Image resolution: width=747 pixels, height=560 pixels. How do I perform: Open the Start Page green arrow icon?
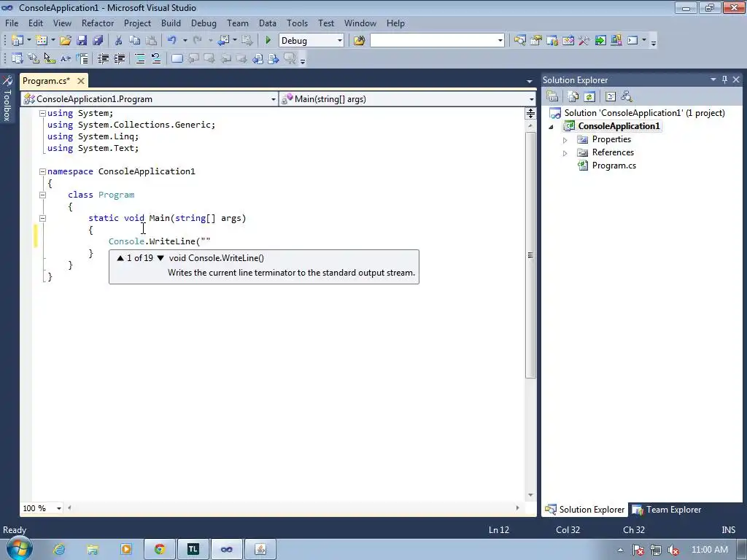(600, 41)
